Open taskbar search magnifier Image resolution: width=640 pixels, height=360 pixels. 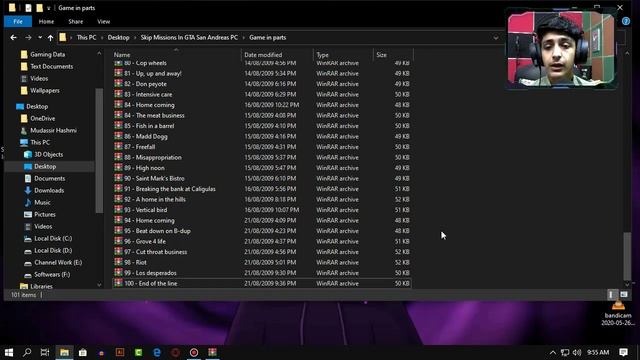[x=27, y=352]
